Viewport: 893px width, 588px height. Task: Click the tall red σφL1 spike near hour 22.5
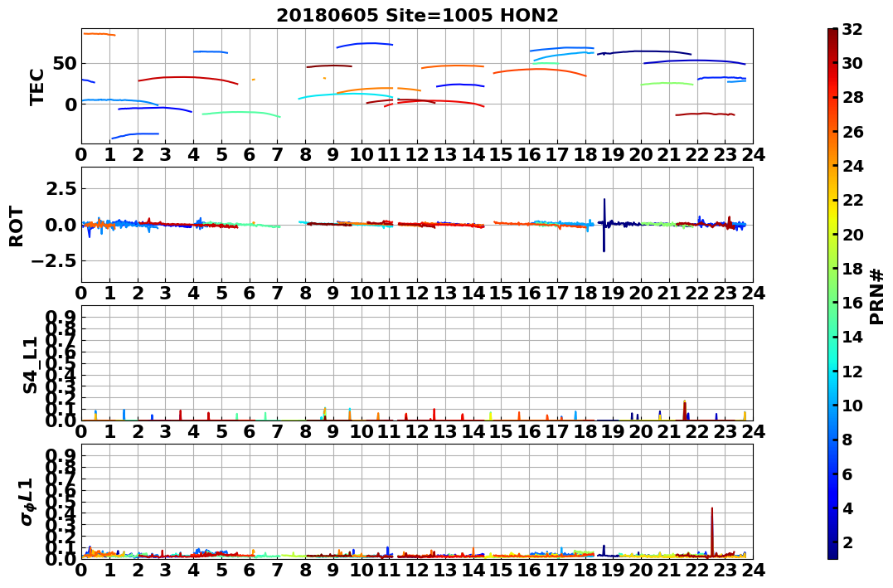tap(712, 531)
